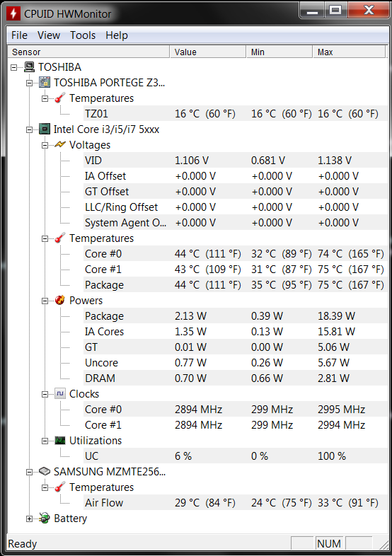Click the Max column header
The image size is (392, 556).
tap(349, 52)
